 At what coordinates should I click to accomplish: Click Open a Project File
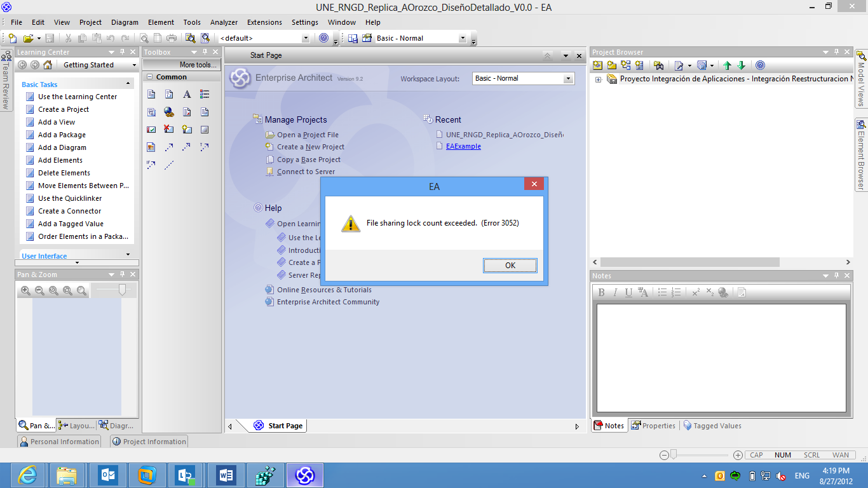308,135
